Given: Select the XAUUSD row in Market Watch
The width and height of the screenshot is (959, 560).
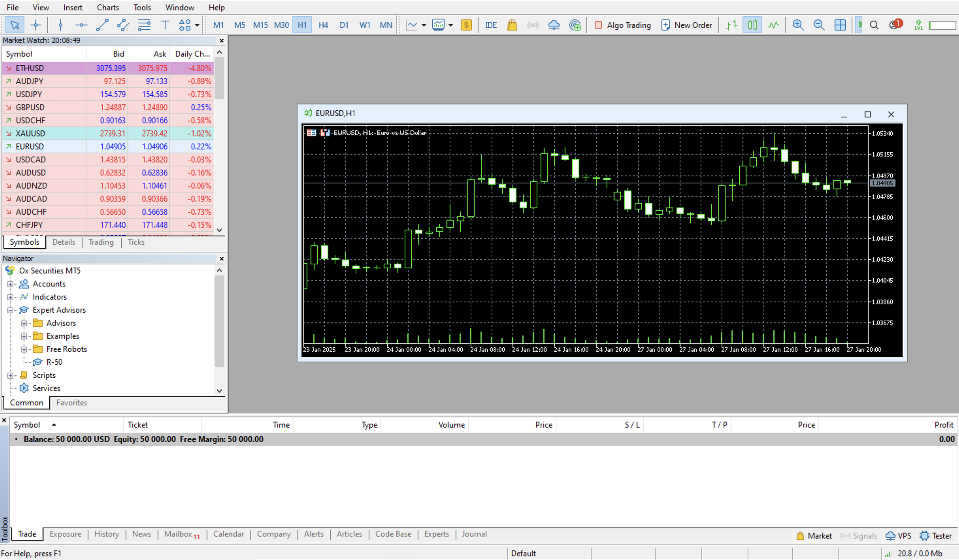Looking at the screenshot, I should pos(108,134).
